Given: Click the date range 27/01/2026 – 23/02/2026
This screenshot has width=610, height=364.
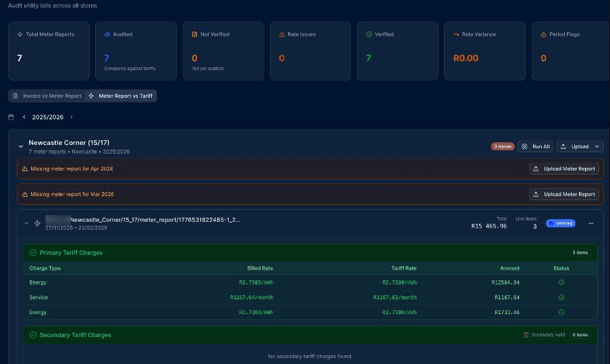Looking at the screenshot, I should [76, 228].
